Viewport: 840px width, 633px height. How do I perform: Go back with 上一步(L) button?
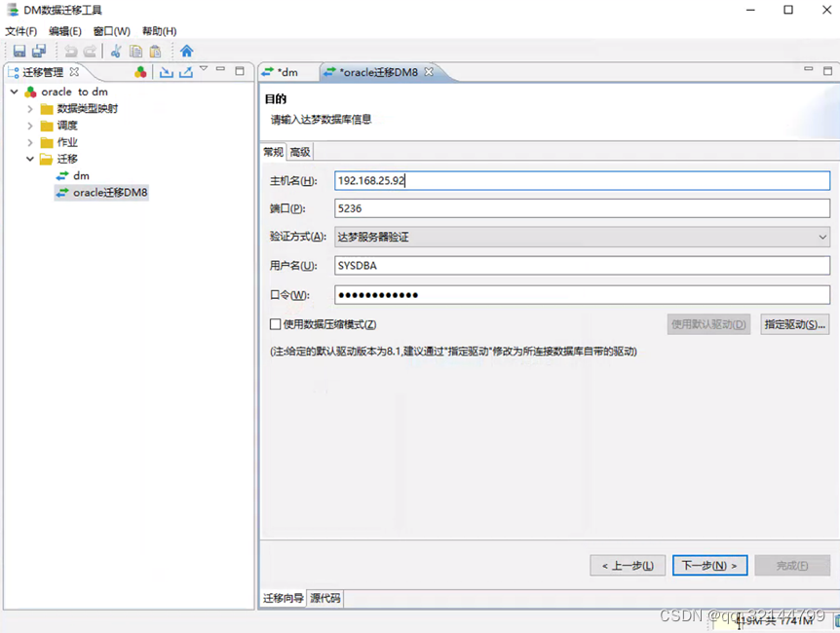pos(628,566)
